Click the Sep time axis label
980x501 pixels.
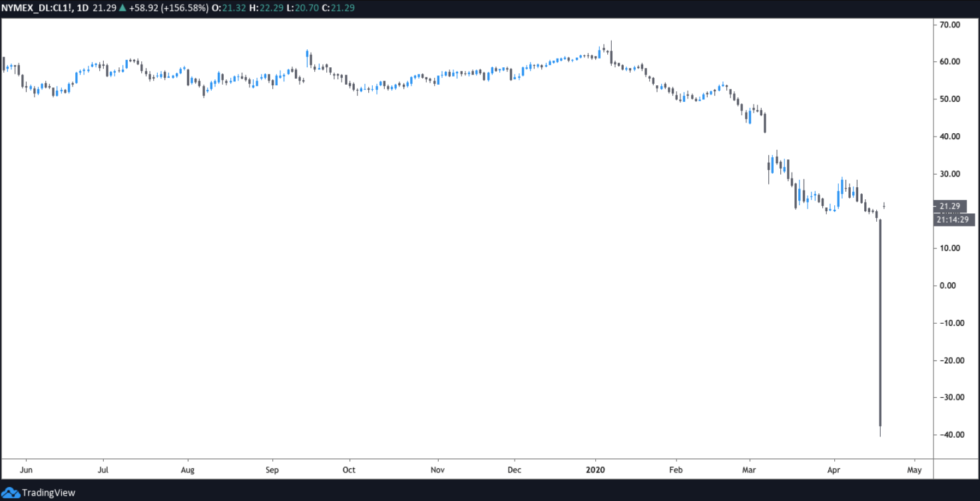point(272,470)
